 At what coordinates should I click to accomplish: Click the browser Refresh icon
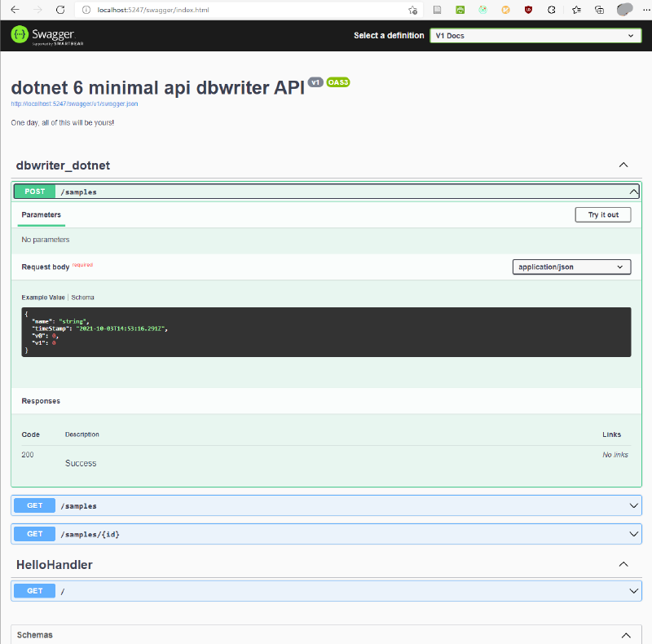coord(59,10)
